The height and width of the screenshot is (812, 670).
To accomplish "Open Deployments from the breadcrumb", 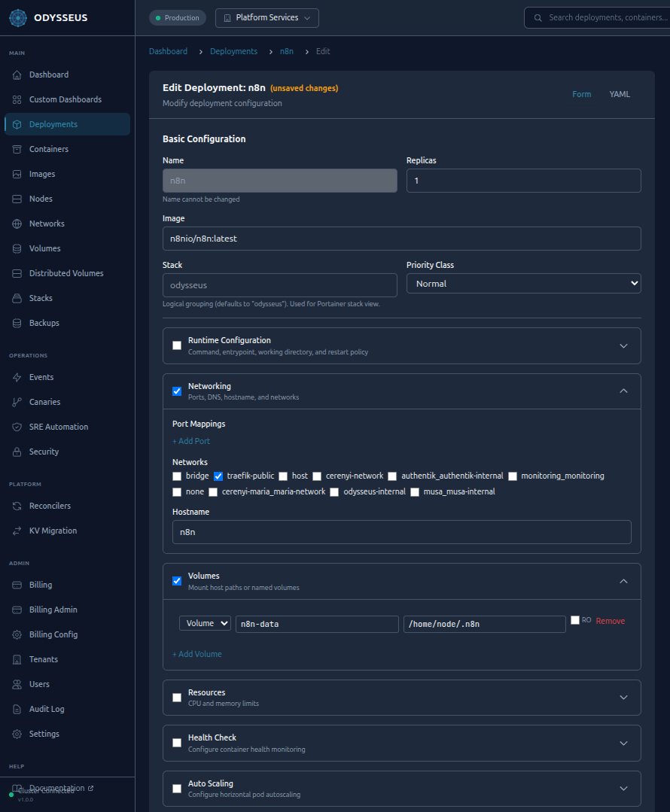I will tap(233, 50).
